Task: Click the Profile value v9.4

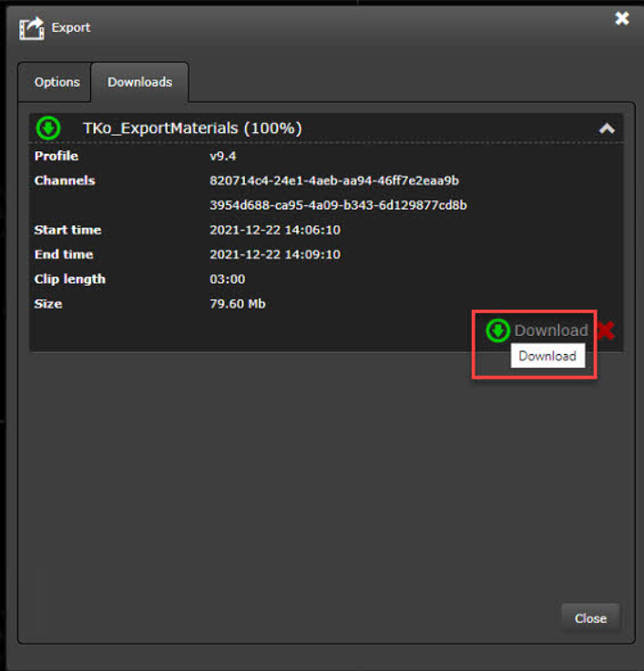Action: tap(224, 156)
